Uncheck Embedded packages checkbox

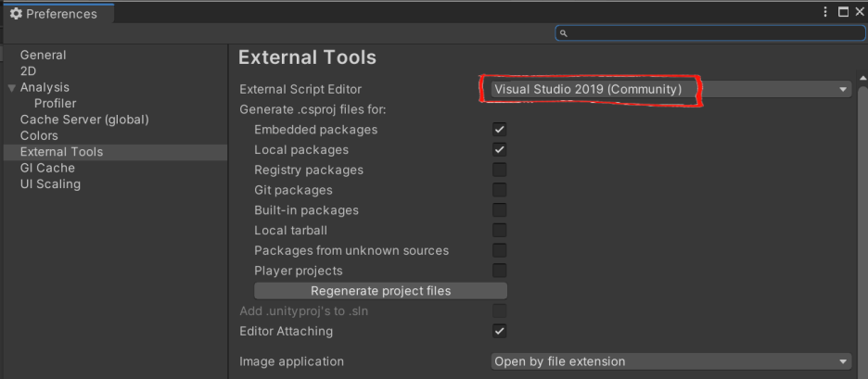499,130
